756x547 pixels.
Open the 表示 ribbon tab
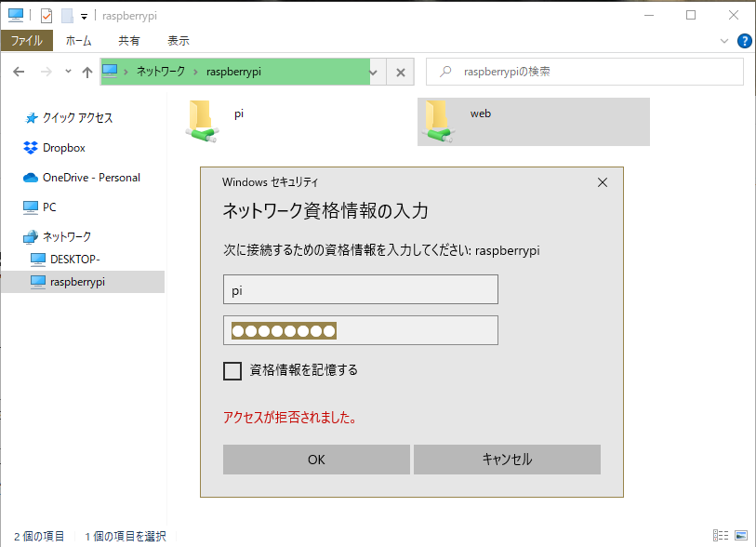[178, 41]
